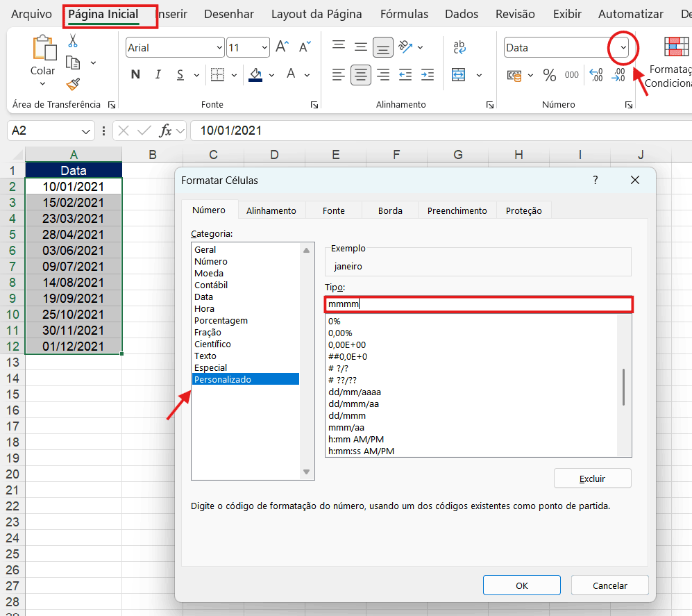
Task: Increase font size with the larger A icon
Action: [x=282, y=47]
